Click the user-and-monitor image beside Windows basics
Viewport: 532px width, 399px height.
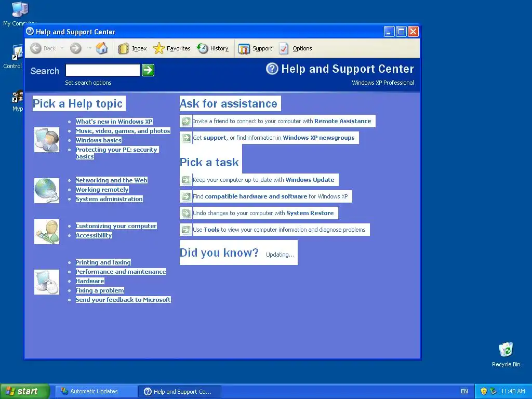coord(47,140)
